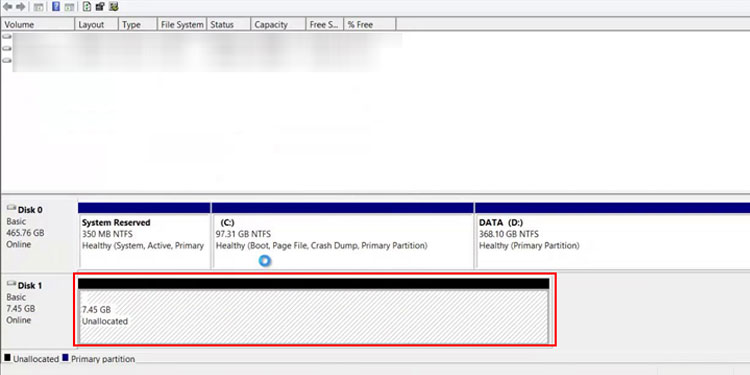Select the System Reserved partition
The image size is (750, 375).
pyautogui.click(x=144, y=235)
